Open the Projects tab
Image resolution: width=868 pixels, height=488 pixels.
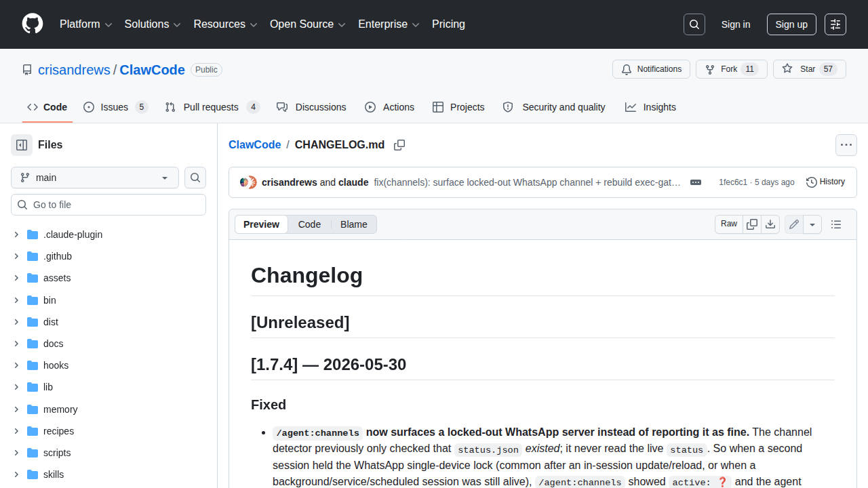click(458, 107)
